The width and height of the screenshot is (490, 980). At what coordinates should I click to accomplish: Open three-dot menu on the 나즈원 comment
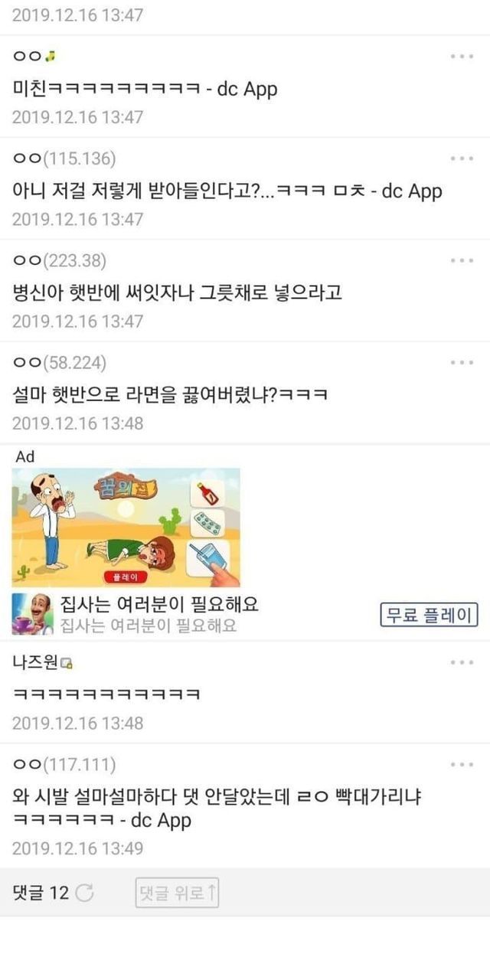462,662
